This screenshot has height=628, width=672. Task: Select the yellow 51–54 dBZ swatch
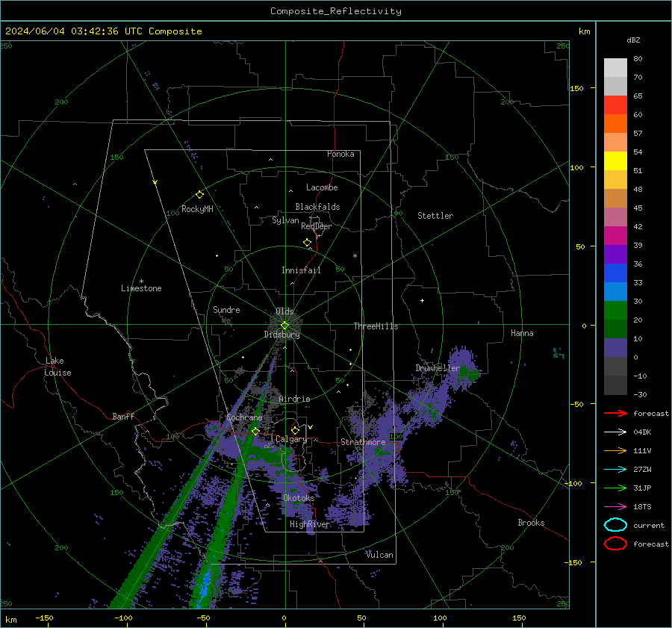[615, 161]
